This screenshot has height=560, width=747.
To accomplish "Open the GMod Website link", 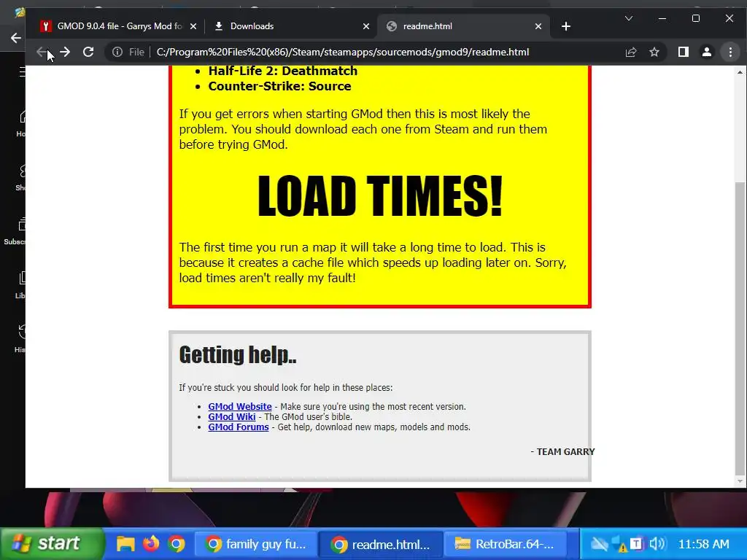I will (x=239, y=407).
